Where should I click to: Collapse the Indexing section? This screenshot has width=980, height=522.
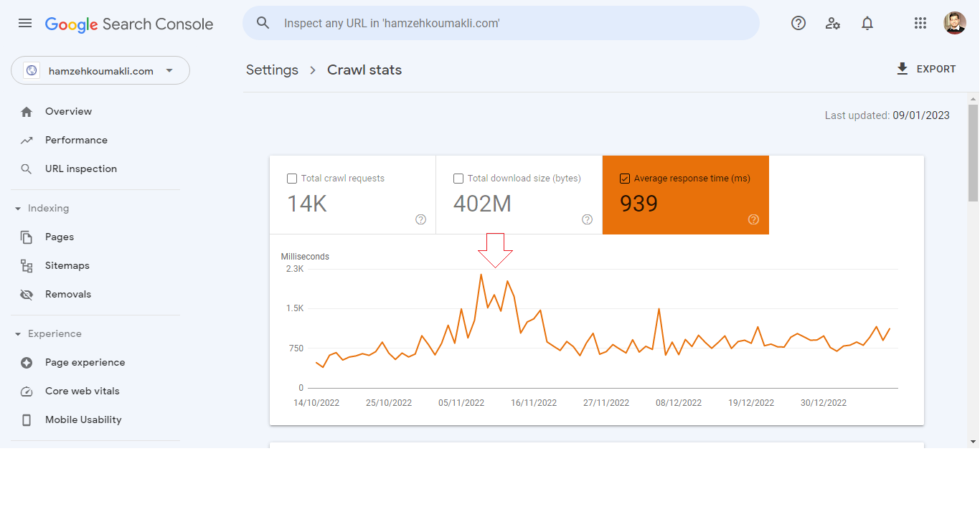18,209
